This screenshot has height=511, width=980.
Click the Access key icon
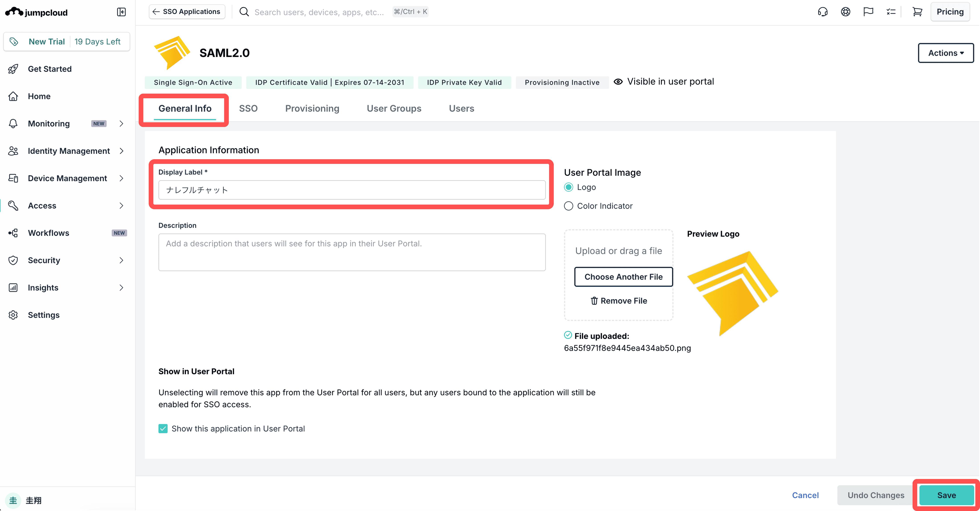pos(13,206)
